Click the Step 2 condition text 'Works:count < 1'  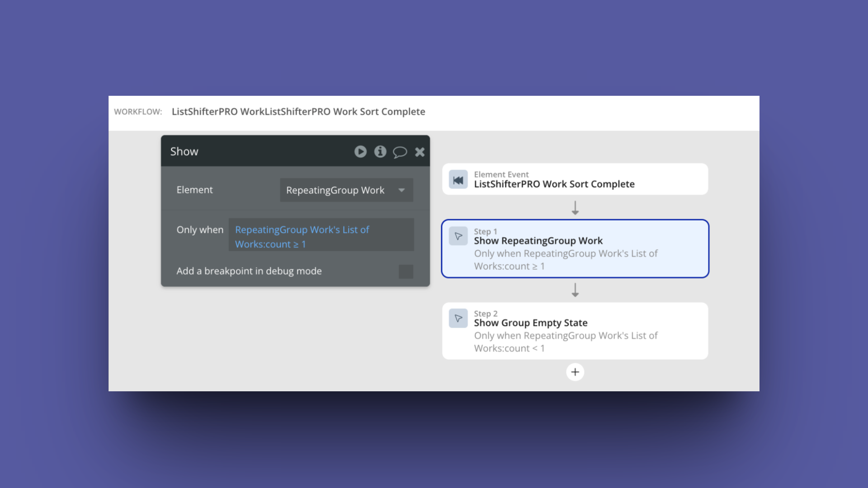(x=509, y=348)
